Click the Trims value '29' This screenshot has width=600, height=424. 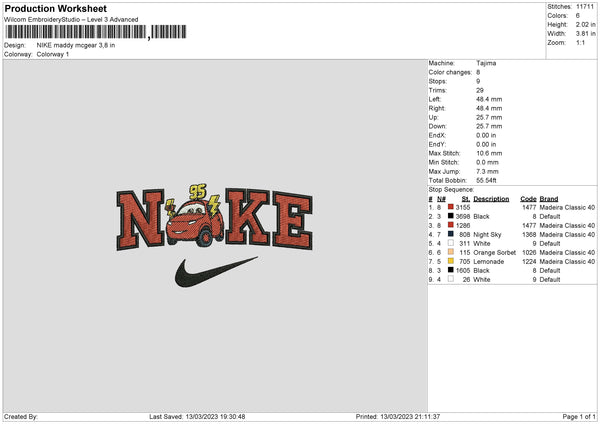480,90
